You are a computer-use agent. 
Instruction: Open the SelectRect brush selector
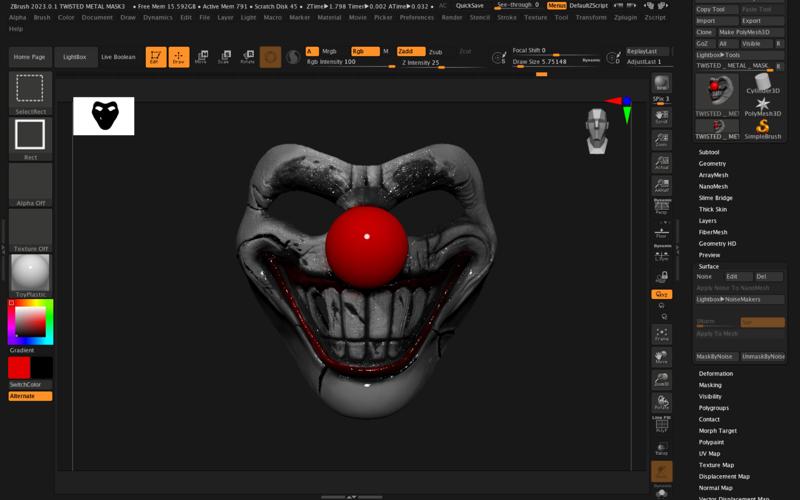tap(31, 93)
